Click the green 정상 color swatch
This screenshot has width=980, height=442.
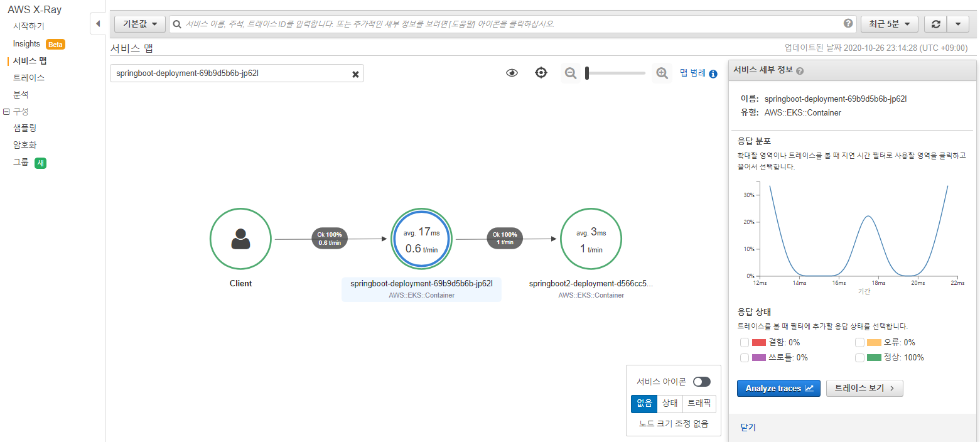pos(875,357)
